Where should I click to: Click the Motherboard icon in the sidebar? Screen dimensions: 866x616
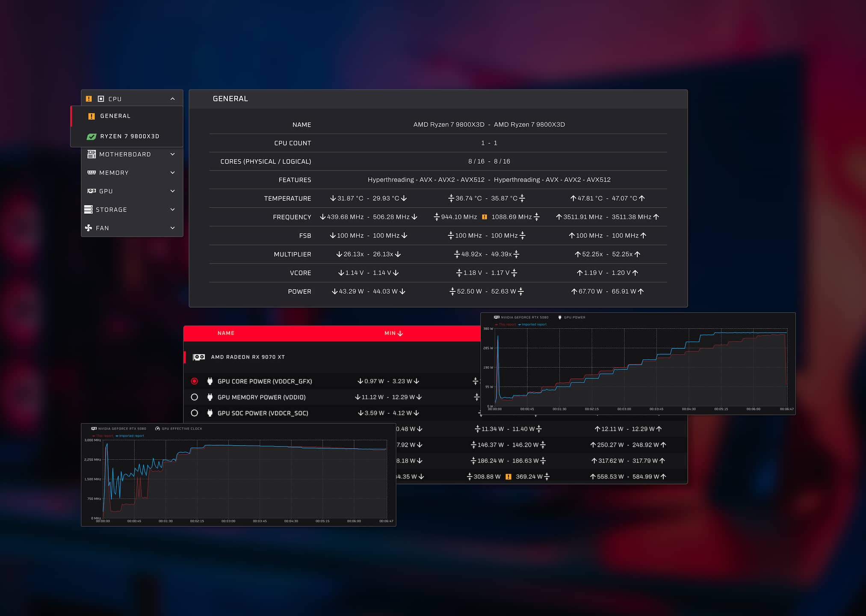pyautogui.click(x=91, y=154)
